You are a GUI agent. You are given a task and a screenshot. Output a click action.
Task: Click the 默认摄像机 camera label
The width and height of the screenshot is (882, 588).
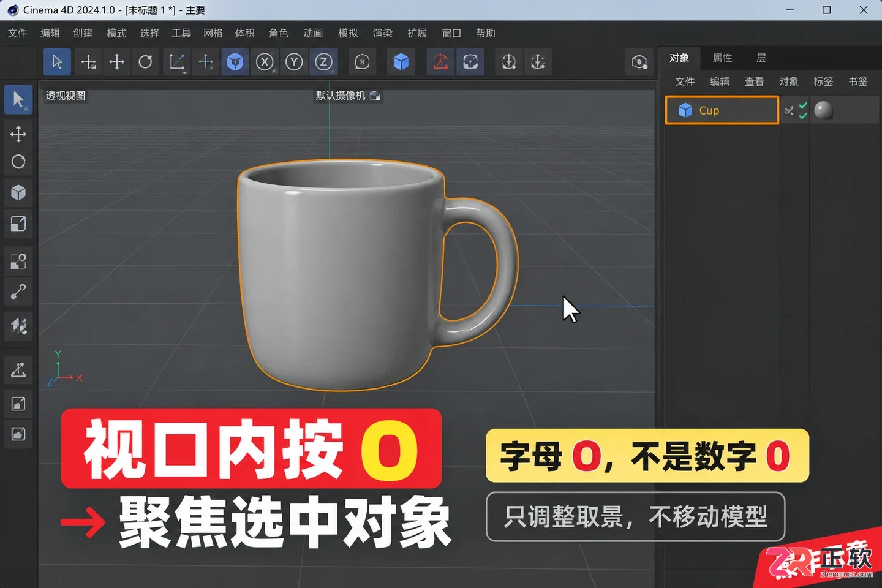(341, 96)
